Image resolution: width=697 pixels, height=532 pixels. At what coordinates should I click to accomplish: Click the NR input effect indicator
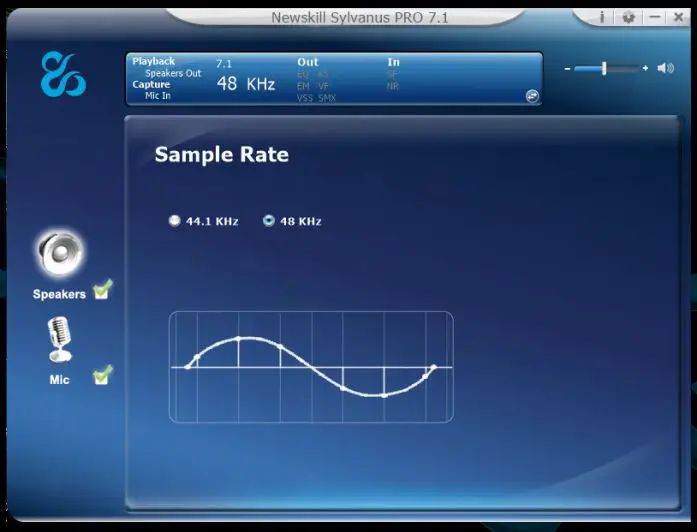point(393,86)
